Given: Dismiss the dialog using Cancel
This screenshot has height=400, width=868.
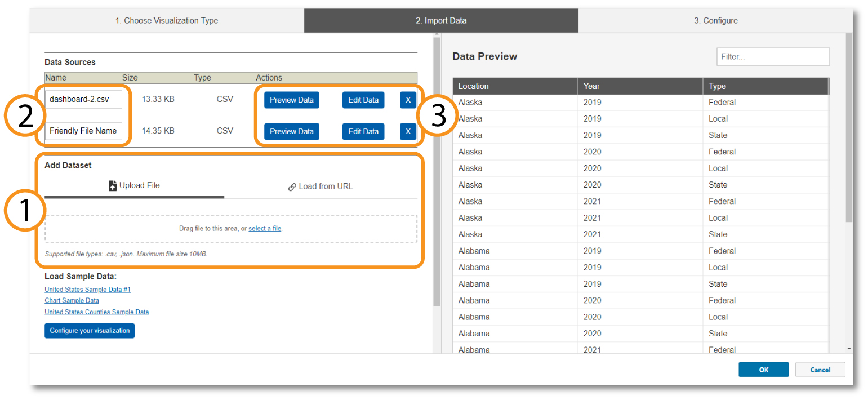Looking at the screenshot, I should pyautogui.click(x=820, y=370).
